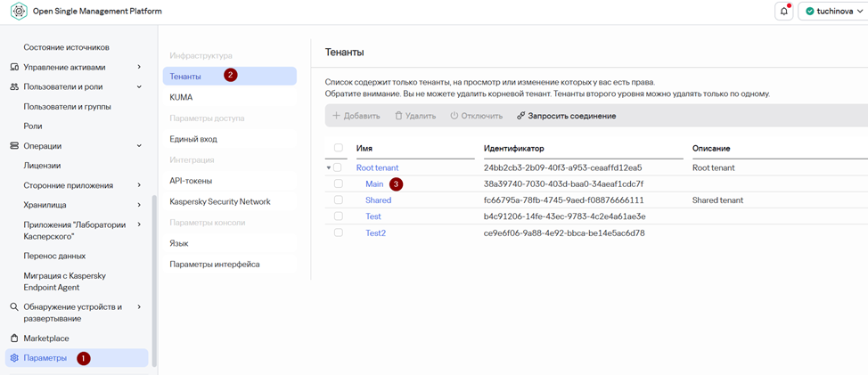Click the users and roles icon
The width and height of the screenshot is (868, 375).
click(15, 86)
